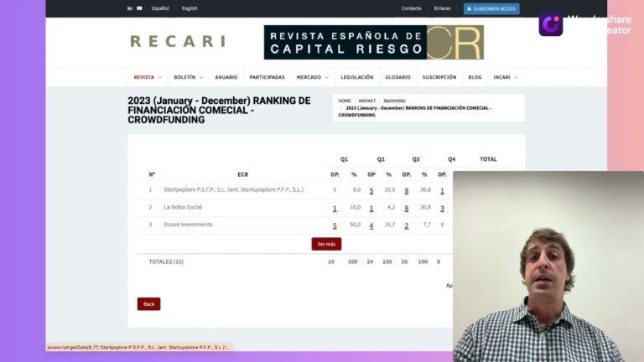Viewport: 644px width, 362px height.
Task: Open Startupxplore Q2 operations link 5
Action: (371, 190)
